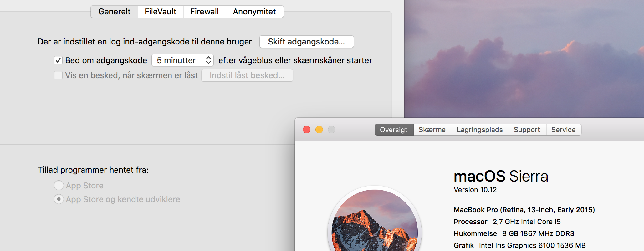The height and width of the screenshot is (251, 644).
Task: Open the Oversigt tab in About This Mac
Action: (394, 130)
